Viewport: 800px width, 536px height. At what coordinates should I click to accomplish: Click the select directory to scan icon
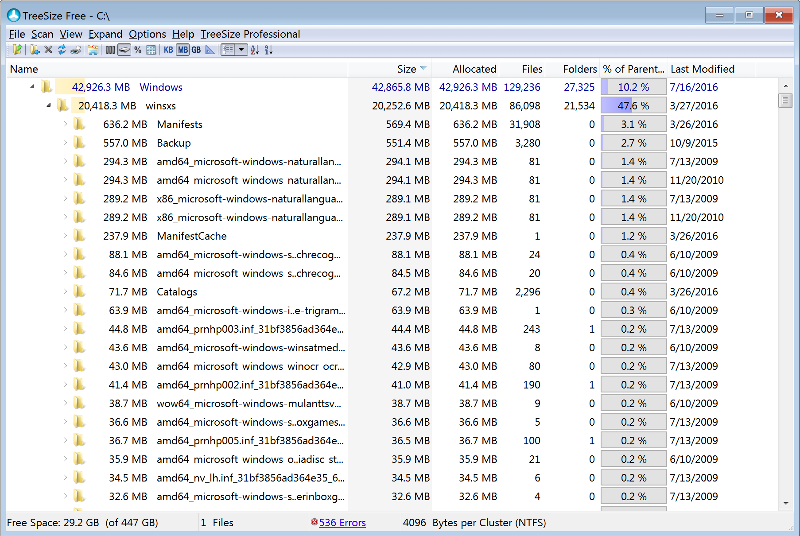[17, 49]
